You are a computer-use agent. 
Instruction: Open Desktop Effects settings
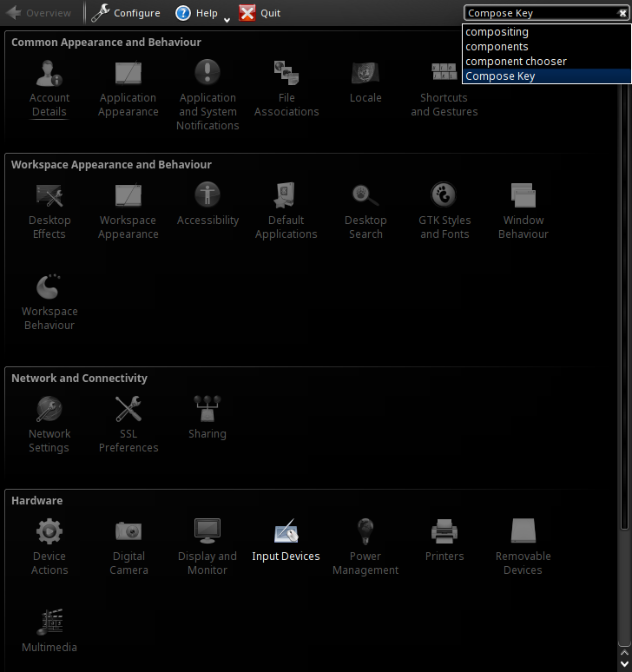[x=49, y=211]
